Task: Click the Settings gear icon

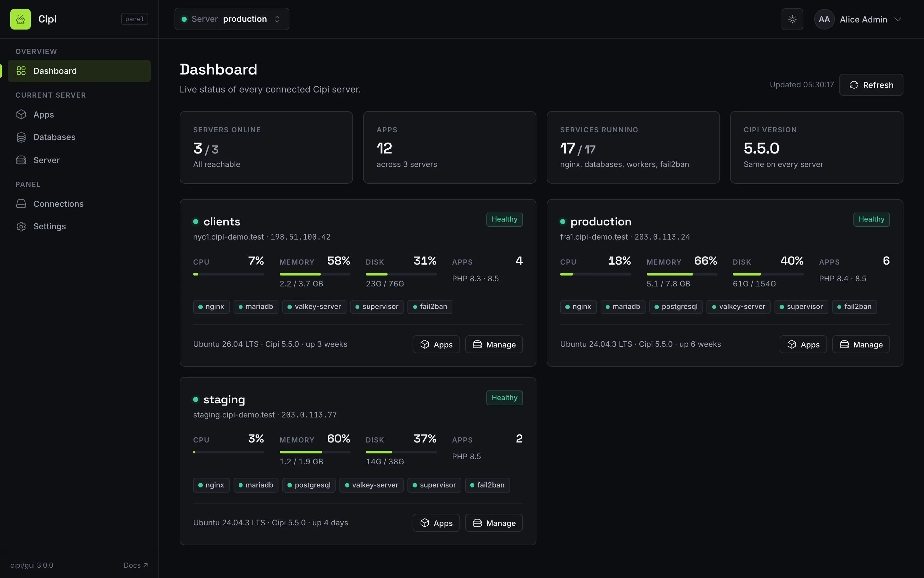Action: click(x=21, y=227)
